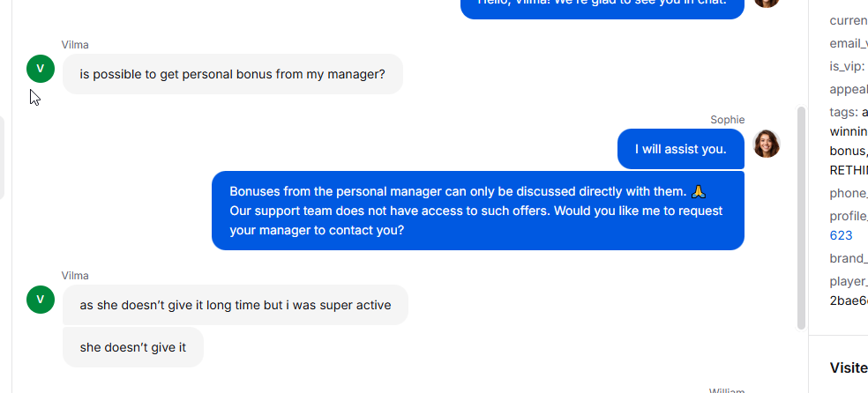The width and height of the screenshot is (868, 393).
Task: Click Vilma's green avatar beside 'super active' message
Action: (41, 300)
